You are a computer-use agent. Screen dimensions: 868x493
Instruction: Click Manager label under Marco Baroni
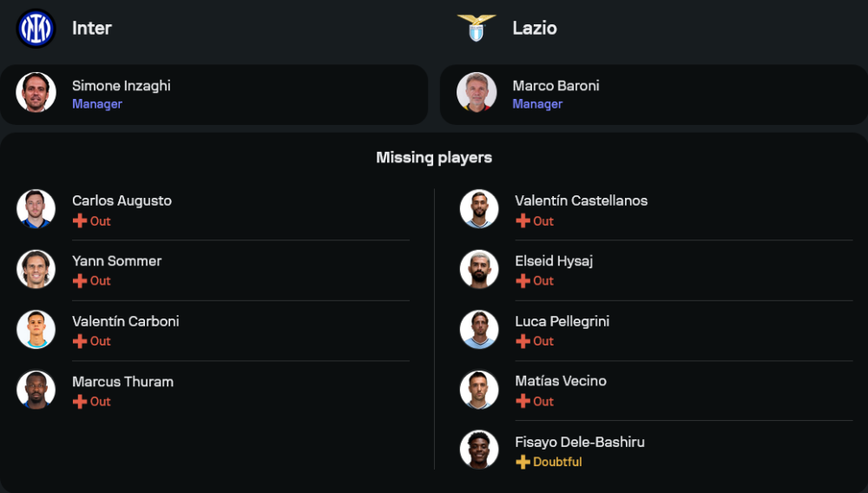(537, 104)
